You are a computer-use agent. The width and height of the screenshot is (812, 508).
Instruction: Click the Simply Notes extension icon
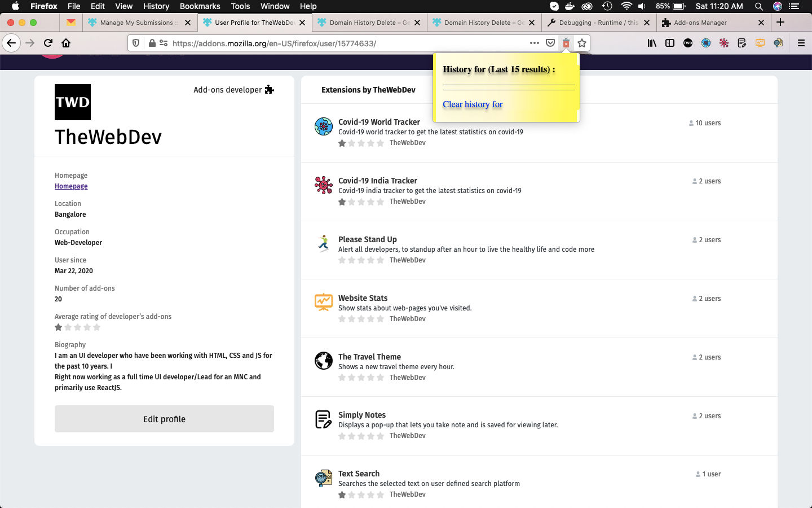click(324, 419)
